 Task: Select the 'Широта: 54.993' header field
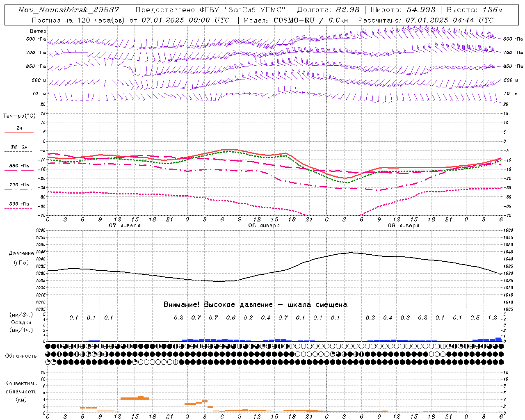pos(403,10)
